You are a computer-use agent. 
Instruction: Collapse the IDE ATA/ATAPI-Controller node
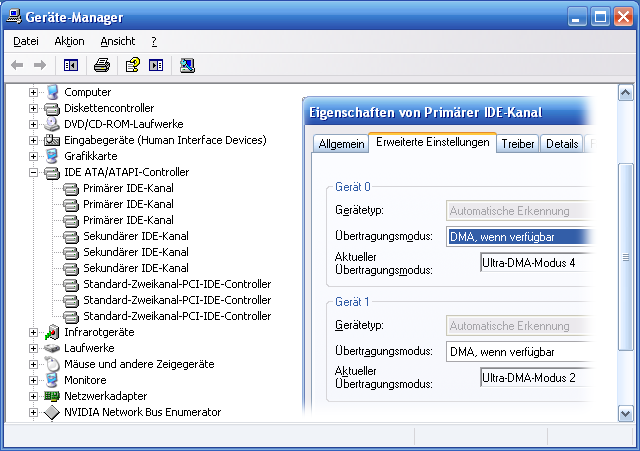click(33, 172)
